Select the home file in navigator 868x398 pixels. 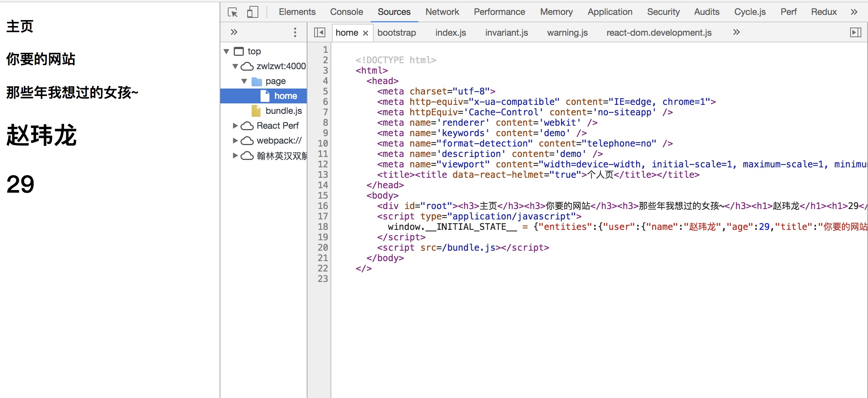coord(264,96)
